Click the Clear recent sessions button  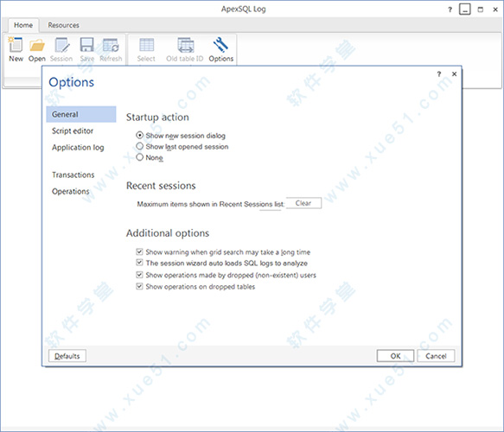pos(303,203)
